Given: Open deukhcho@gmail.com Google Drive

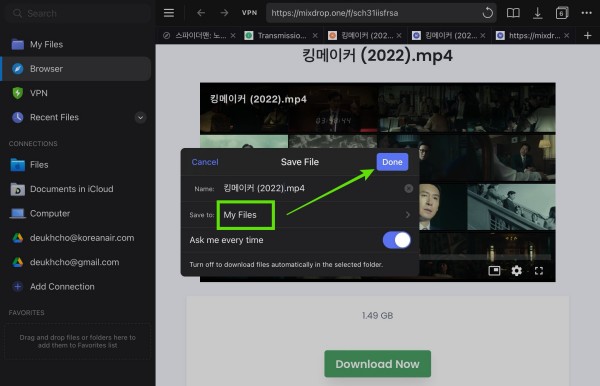Looking at the screenshot, I should [x=77, y=262].
